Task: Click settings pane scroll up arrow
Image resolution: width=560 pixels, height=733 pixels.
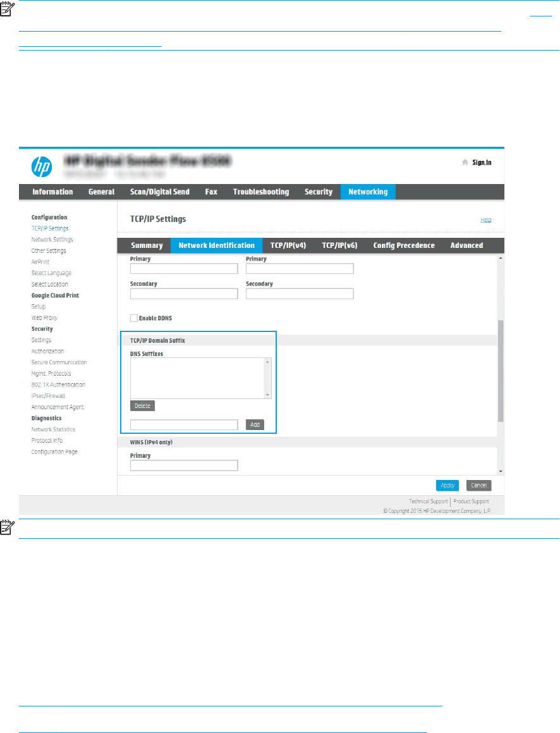Action: coord(501,258)
